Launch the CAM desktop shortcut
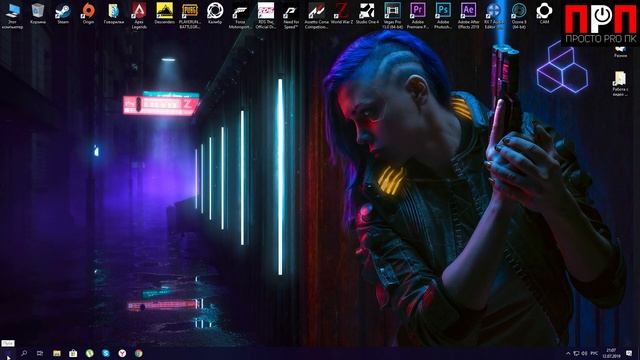The width and height of the screenshot is (640, 360). [x=544, y=13]
